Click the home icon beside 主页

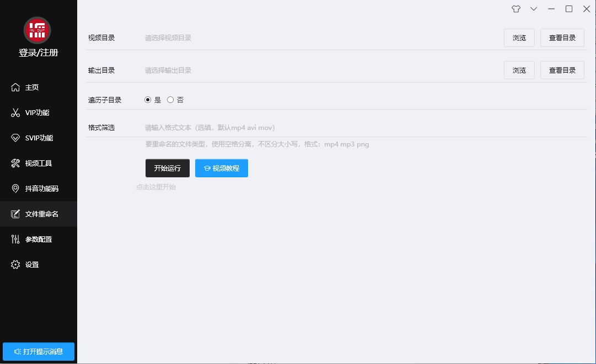click(15, 88)
